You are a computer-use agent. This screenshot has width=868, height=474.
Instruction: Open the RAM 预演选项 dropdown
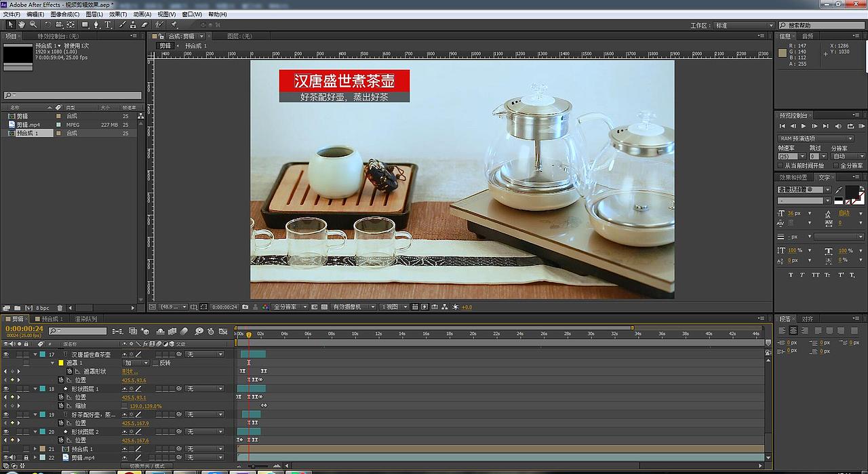[x=816, y=138]
